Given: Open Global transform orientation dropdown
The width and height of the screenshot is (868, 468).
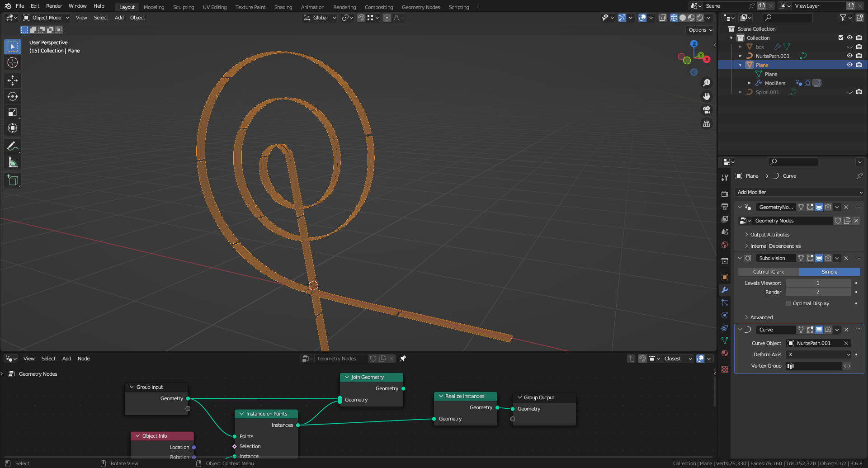Looking at the screenshot, I should (320, 18).
